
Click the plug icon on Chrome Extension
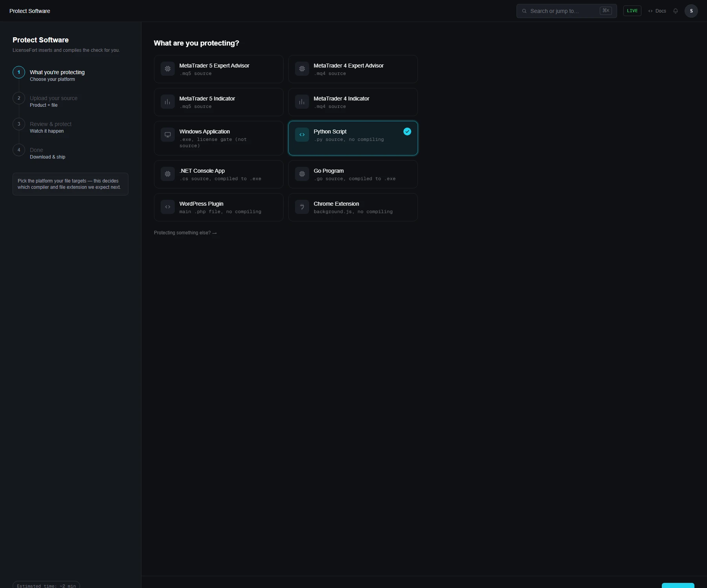pos(302,207)
